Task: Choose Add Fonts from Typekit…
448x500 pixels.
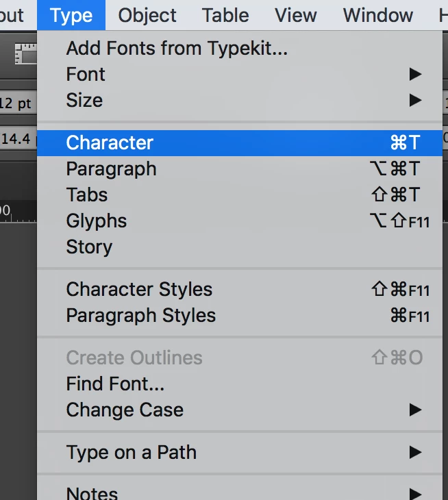Action: [240, 48]
